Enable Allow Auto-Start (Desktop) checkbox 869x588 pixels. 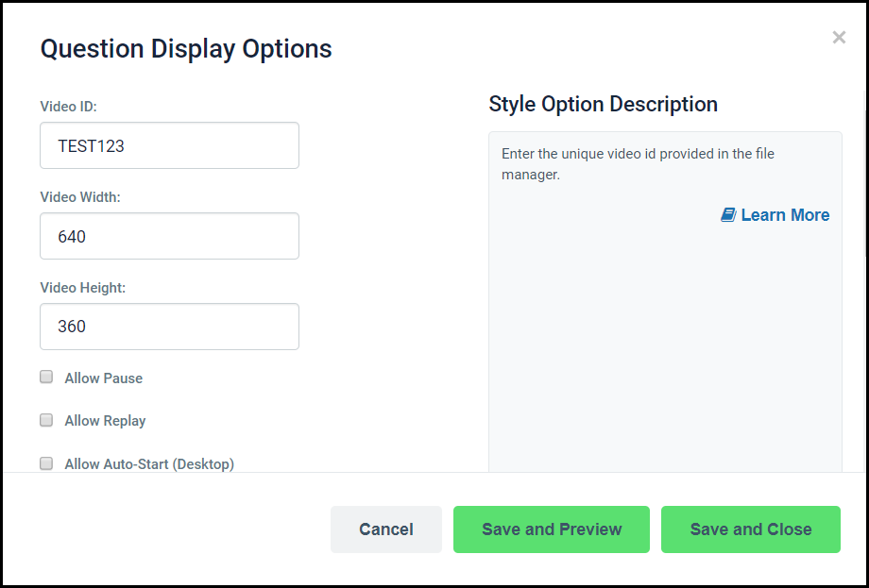[46, 462]
